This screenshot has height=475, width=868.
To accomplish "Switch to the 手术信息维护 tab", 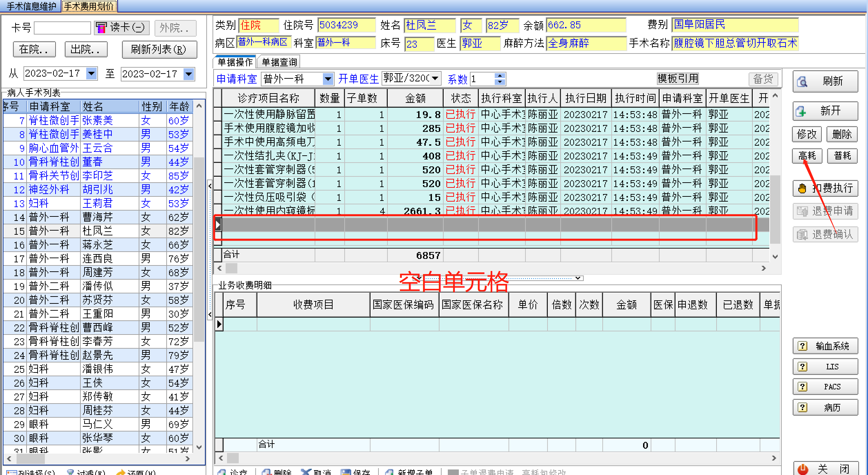I will [x=31, y=6].
